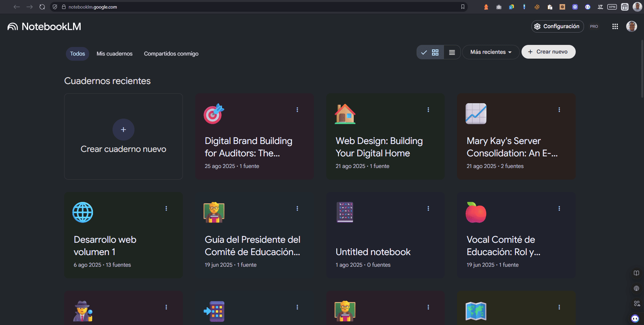Open options menu for Untitled notebook

point(428,208)
